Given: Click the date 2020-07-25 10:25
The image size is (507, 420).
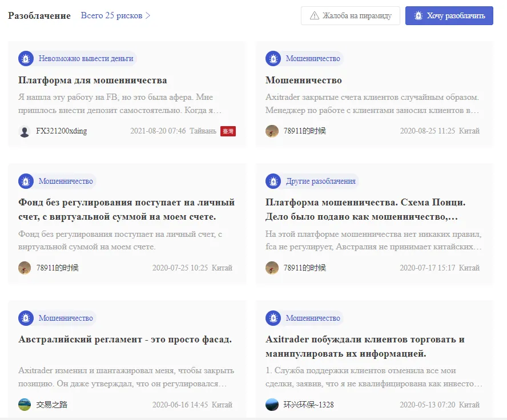Looking at the screenshot, I should click(x=180, y=268).
